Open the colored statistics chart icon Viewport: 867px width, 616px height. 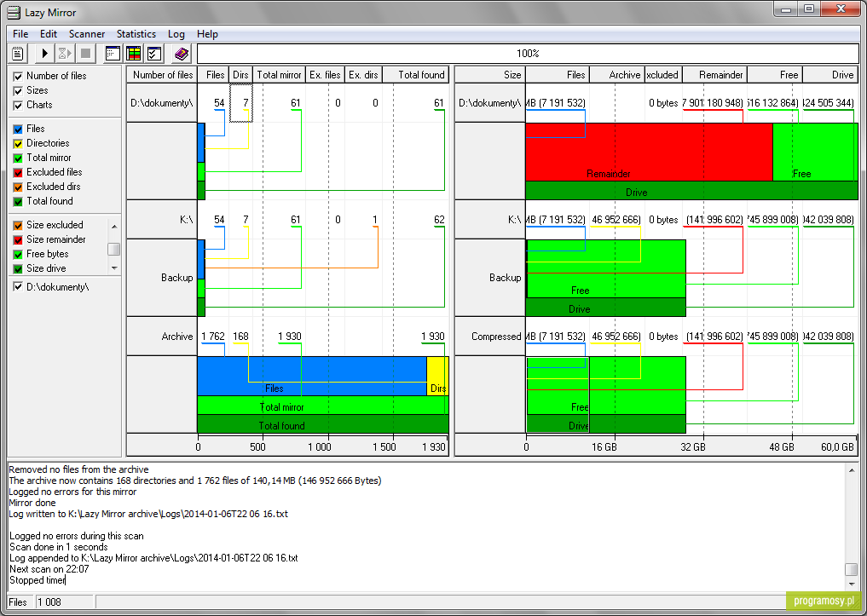(x=134, y=54)
